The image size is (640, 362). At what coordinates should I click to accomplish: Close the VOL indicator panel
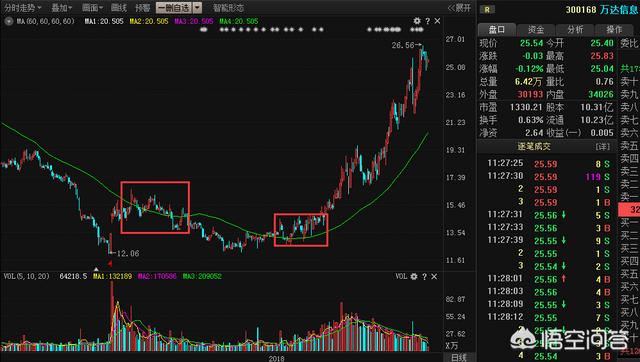coord(434,276)
